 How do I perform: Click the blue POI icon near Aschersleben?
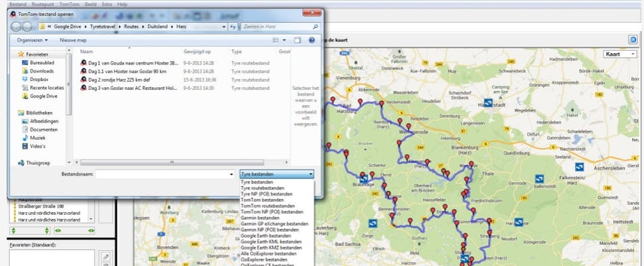point(580,167)
